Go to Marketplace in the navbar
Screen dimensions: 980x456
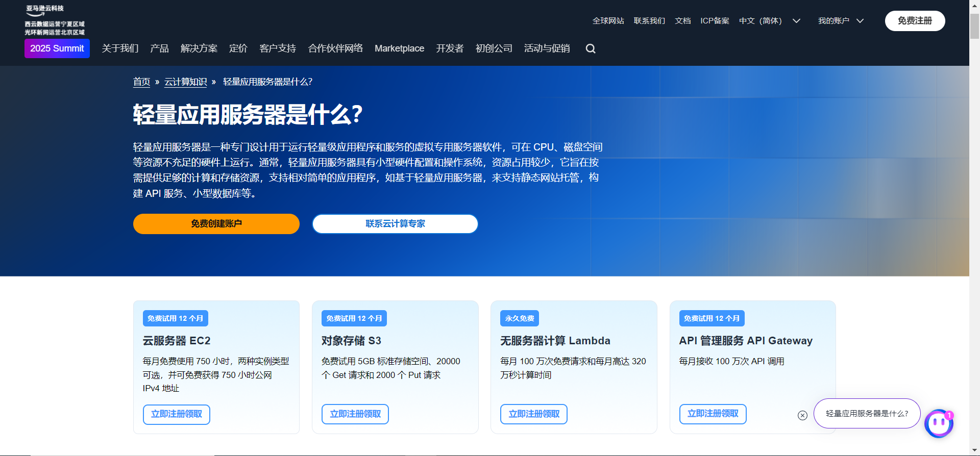(x=399, y=48)
